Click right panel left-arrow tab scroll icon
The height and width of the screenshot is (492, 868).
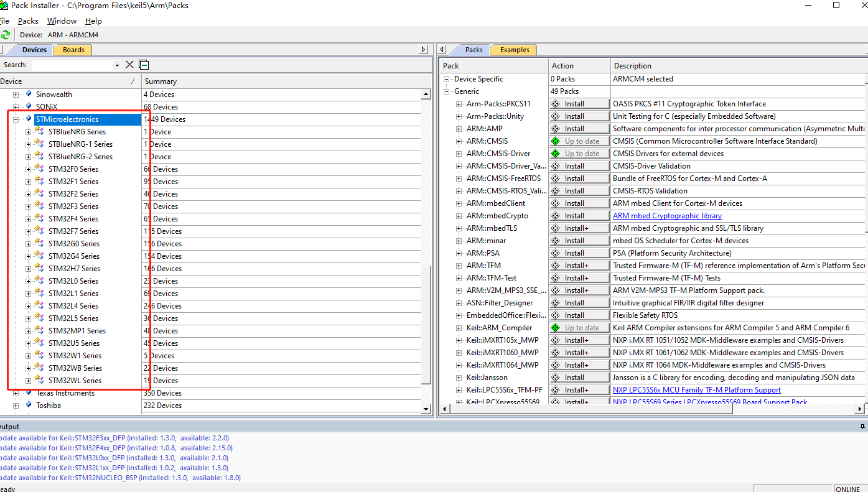pyautogui.click(x=441, y=50)
